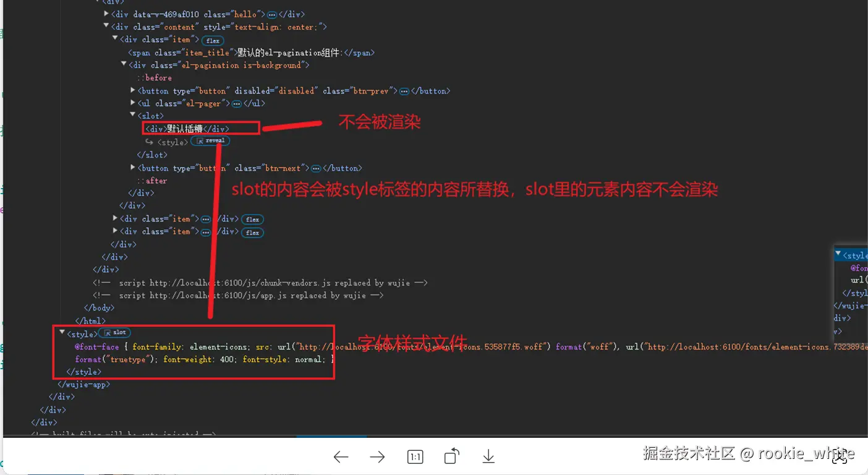Select the closing </wujie-app> tag line
Screen dimensions: 868x475
point(84,385)
